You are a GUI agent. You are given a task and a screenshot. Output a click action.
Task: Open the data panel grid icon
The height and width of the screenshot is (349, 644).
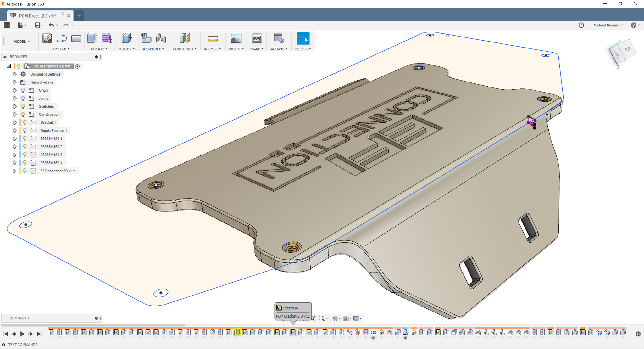[x=7, y=25]
